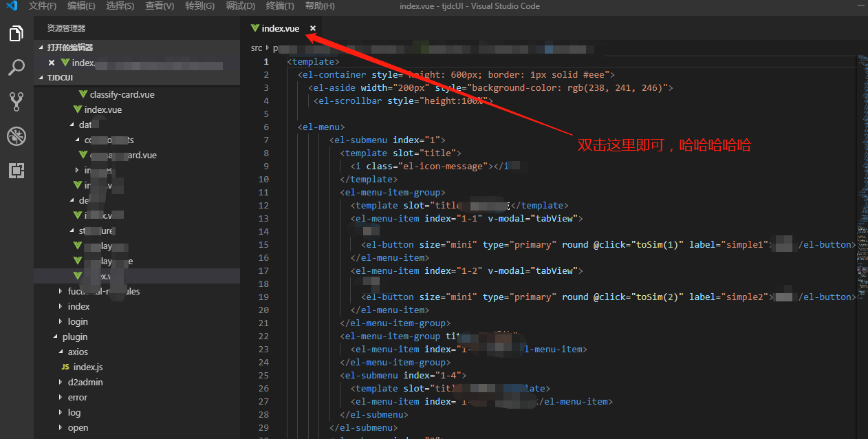868x439 pixels.
Task: Click the JS icon of index.js
Action: [x=65, y=367]
